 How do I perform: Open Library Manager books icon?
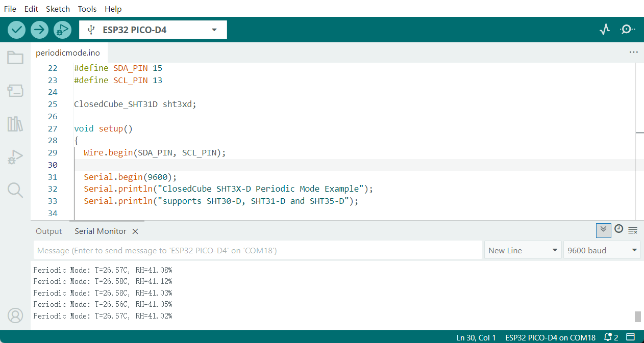click(15, 124)
